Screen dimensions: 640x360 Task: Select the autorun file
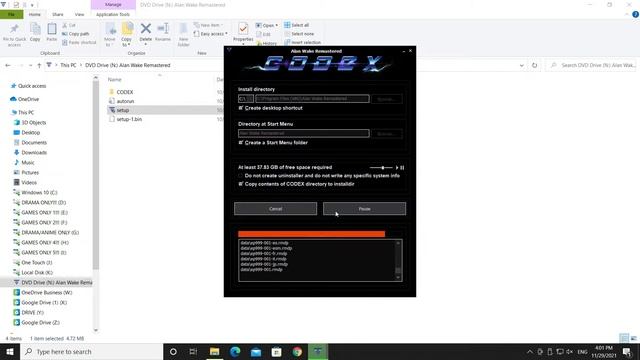[125, 101]
